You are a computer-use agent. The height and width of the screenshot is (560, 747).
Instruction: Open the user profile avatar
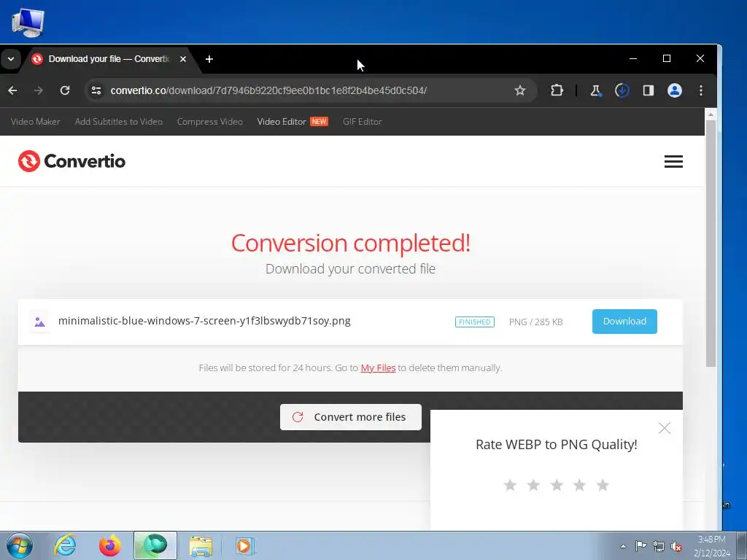pos(674,90)
